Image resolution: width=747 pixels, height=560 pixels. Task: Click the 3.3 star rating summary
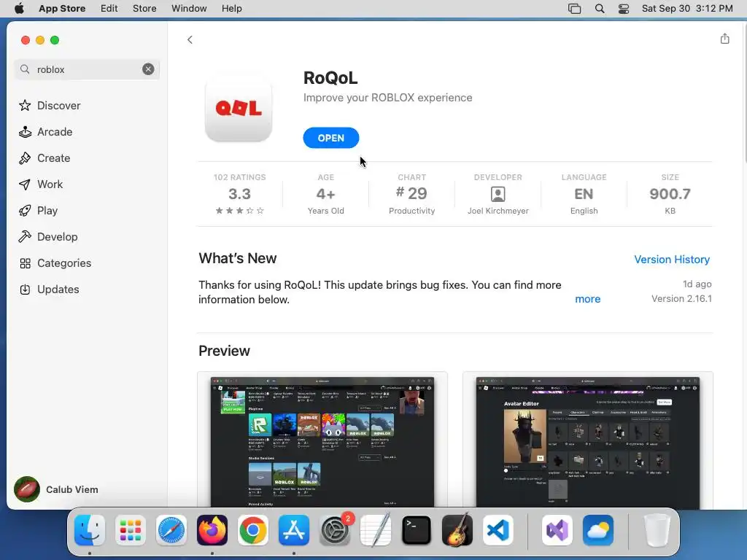pyautogui.click(x=239, y=194)
